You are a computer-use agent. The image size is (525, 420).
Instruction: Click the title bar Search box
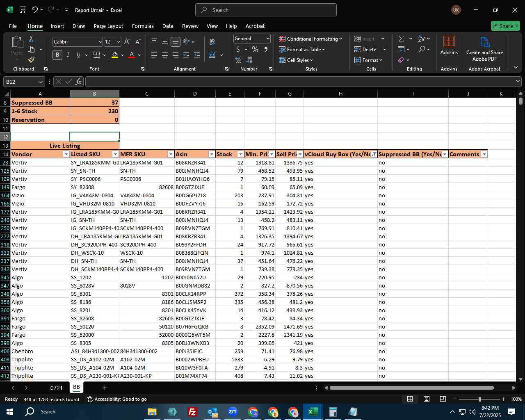[x=266, y=10]
